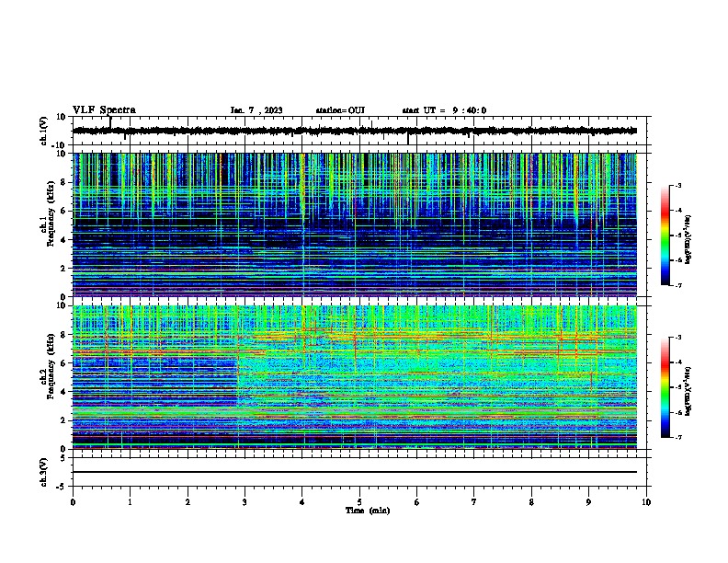Click the "10" tick on ch.2 frequency axis
Viewport: 728px width, 563px height.
pyautogui.click(x=62, y=305)
